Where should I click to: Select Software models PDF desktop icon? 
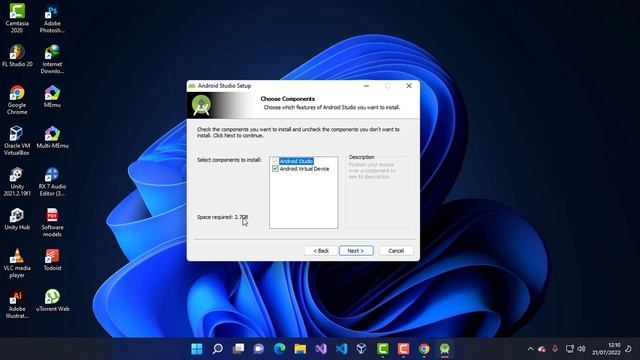(52, 222)
